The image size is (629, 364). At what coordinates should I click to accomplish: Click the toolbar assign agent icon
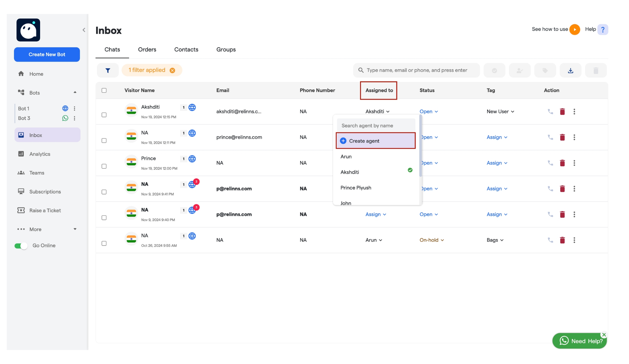point(519,70)
